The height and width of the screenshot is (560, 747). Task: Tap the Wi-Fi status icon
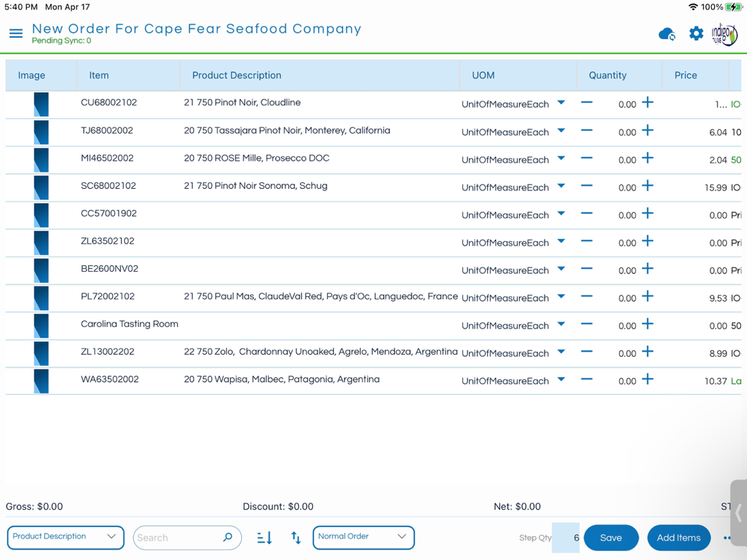(693, 7)
